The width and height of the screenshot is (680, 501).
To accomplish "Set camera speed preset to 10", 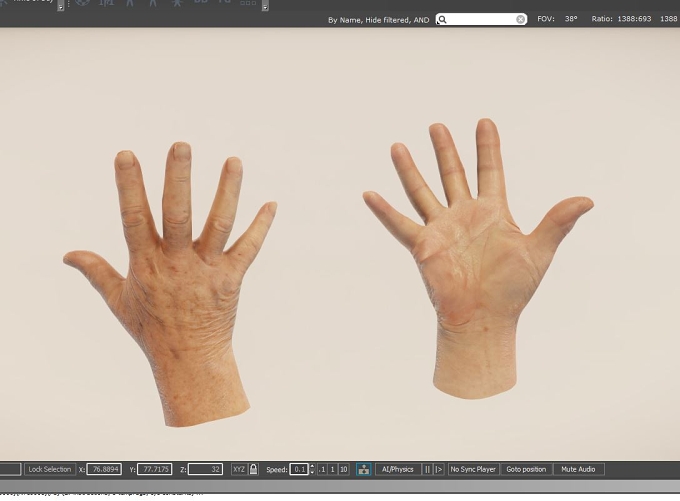I will (x=343, y=469).
